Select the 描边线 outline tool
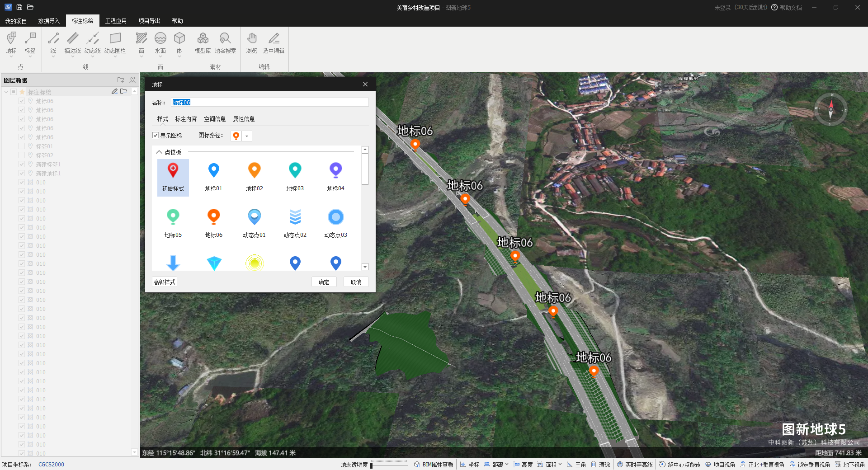Viewport: 868px width, 470px height. (72, 43)
